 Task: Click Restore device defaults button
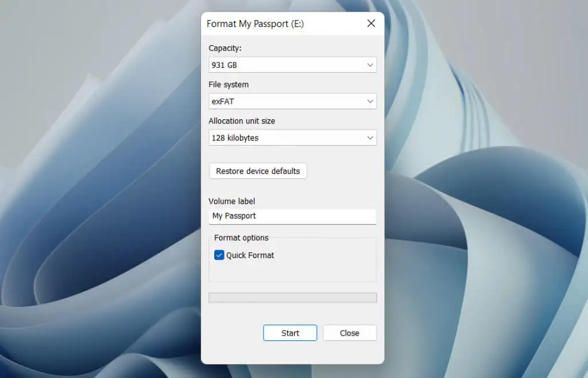[x=258, y=171]
